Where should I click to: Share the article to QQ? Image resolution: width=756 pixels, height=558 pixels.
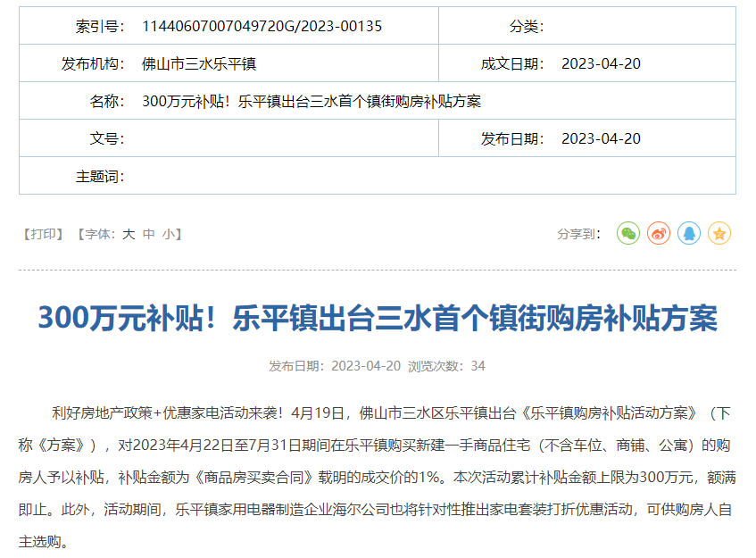coord(688,233)
